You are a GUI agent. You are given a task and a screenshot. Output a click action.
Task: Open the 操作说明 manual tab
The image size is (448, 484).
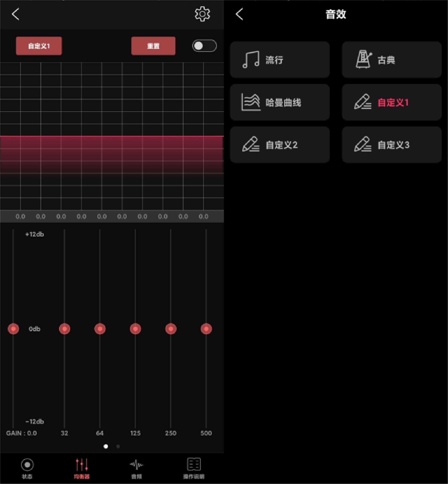tap(194, 468)
